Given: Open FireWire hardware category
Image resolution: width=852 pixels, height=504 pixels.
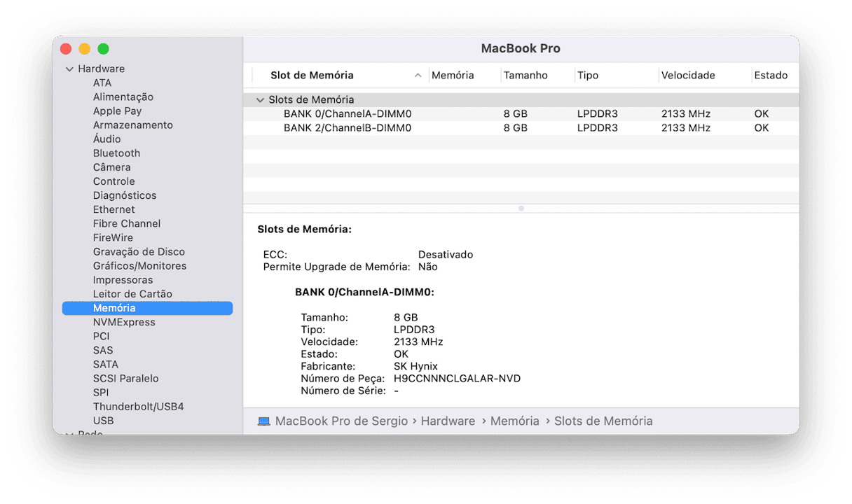Looking at the screenshot, I should pos(113,237).
